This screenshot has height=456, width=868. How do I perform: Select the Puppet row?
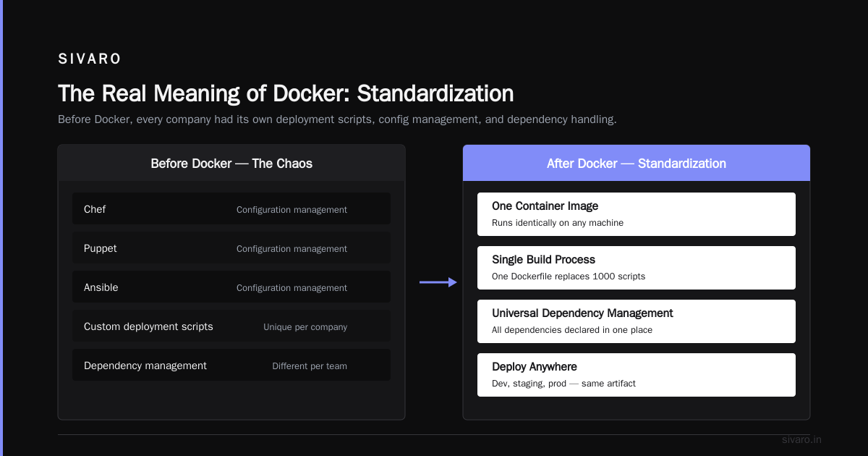231,248
